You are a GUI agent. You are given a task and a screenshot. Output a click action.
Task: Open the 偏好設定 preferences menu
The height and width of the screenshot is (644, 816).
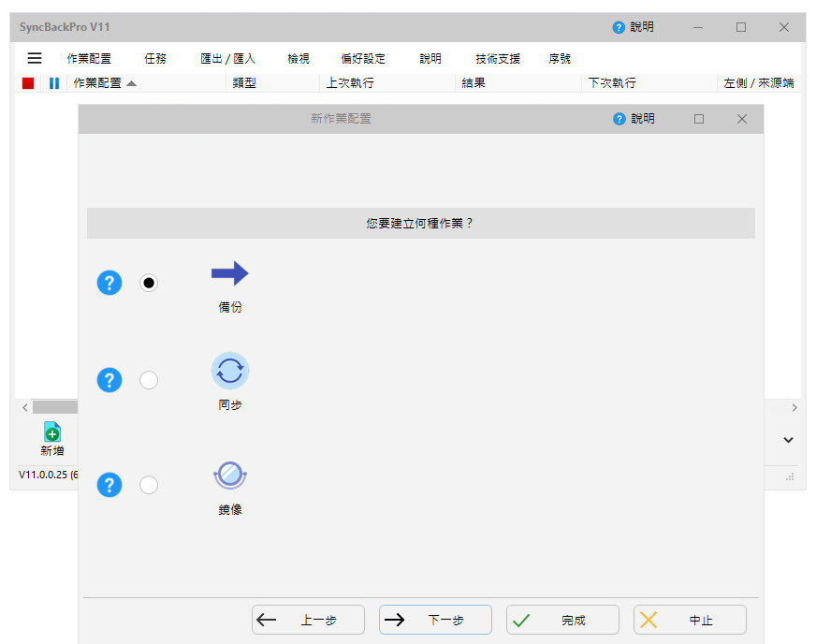click(363, 59)
